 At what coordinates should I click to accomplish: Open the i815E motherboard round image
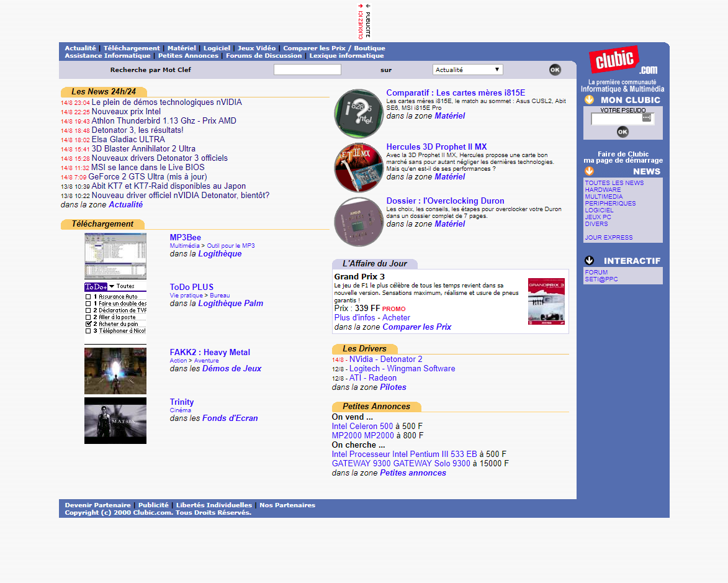359,114
